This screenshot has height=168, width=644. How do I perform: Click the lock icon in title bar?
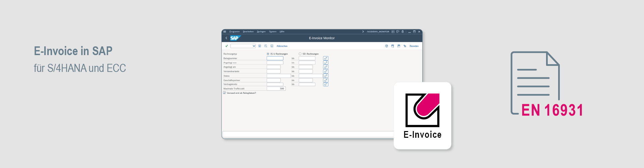403,32
